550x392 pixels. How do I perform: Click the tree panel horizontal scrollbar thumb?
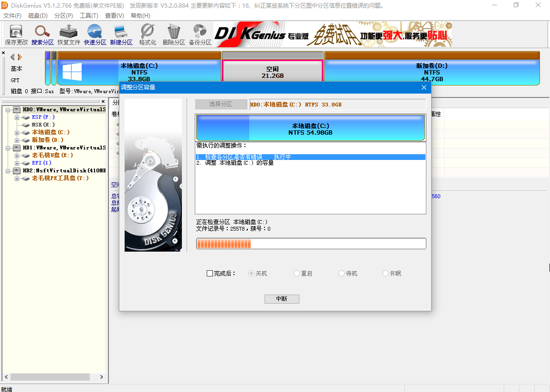coord(50,377)
